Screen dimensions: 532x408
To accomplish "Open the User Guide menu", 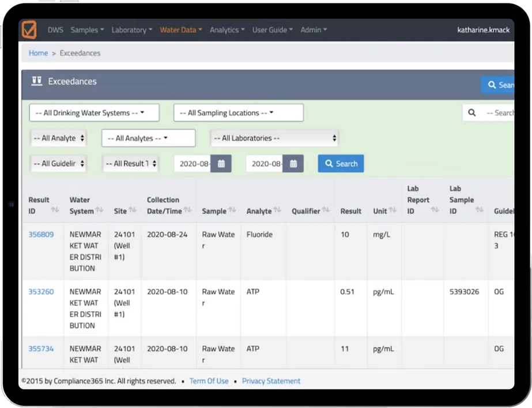I will coord(273,30).
